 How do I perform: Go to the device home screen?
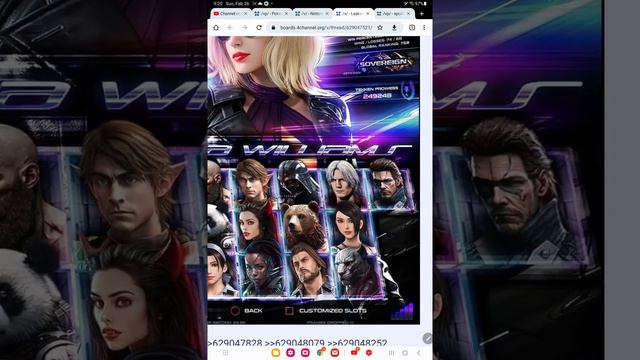405,353
